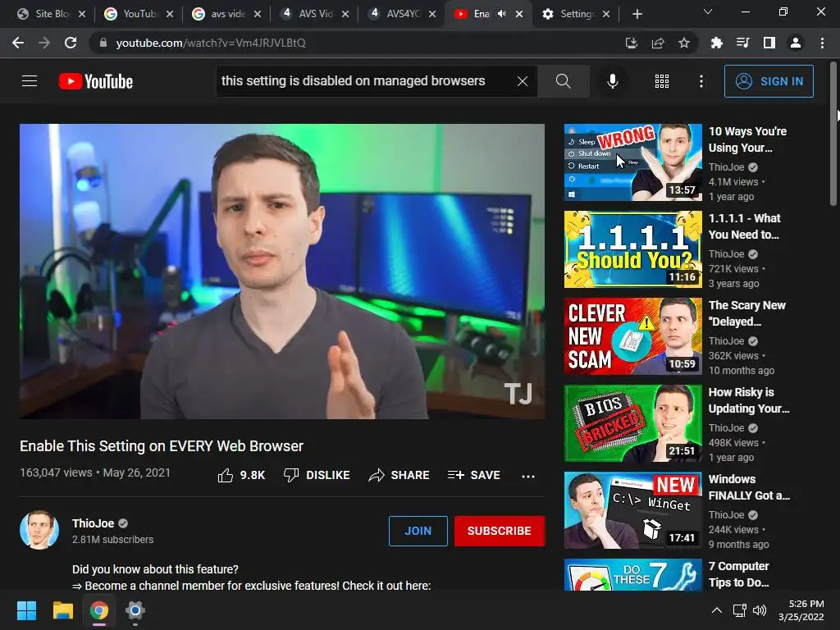Open a new browser tab

(637, 14)
